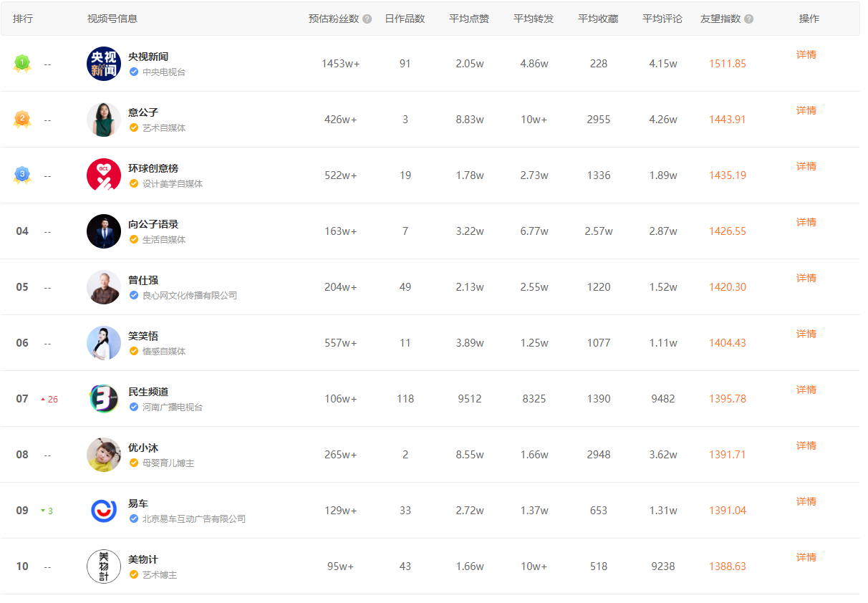868x603 pixels.
Task: Click the rank 3 blue medal icon
Action: coord(22,175)
